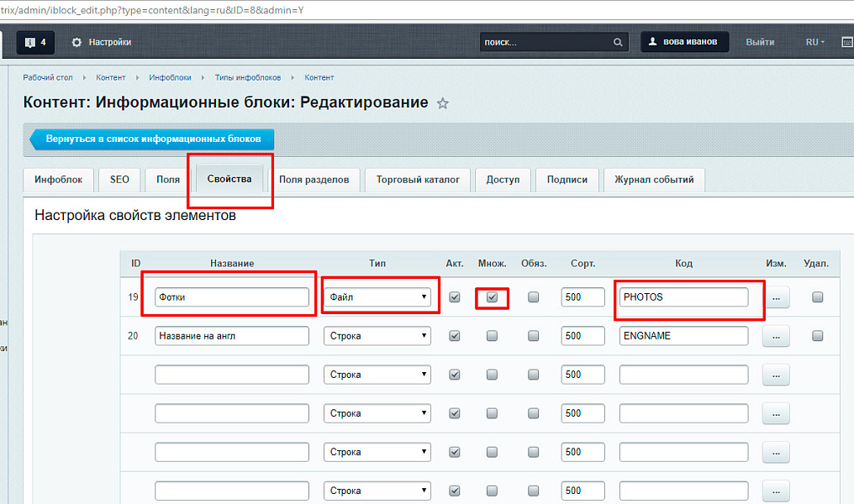The image size is (854, 504).
Task: Click the PHOTOS code input field
Action: (683, 297)
